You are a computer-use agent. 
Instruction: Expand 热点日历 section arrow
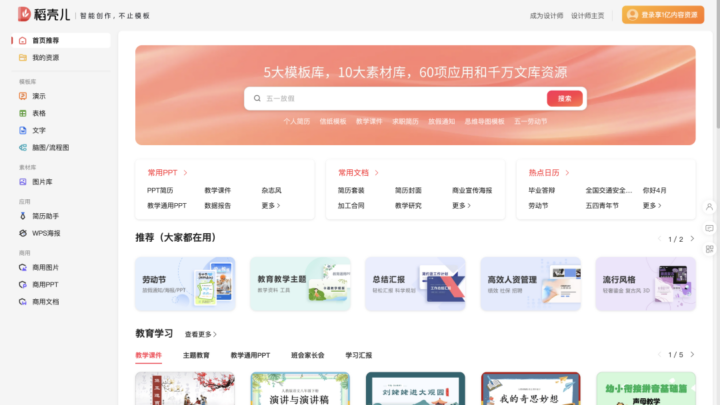coord(567,173)
